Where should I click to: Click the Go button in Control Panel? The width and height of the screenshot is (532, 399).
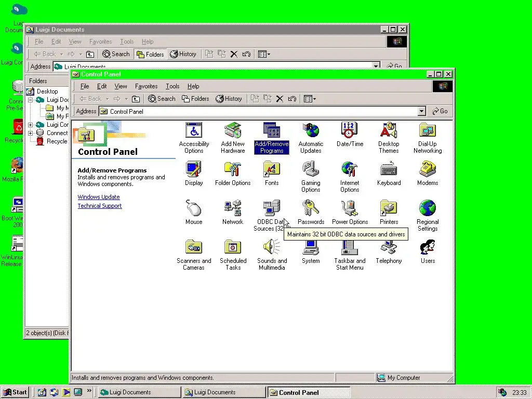point(440,111)
